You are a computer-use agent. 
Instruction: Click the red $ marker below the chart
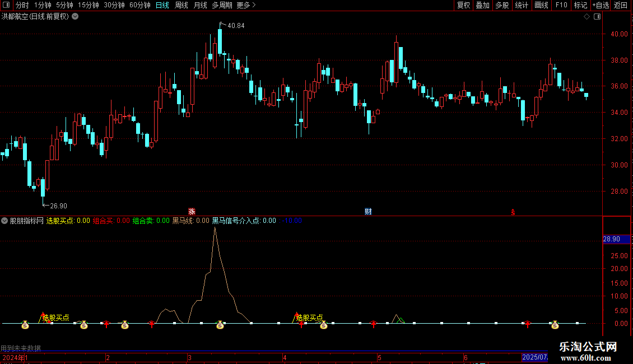coord(513,212)
